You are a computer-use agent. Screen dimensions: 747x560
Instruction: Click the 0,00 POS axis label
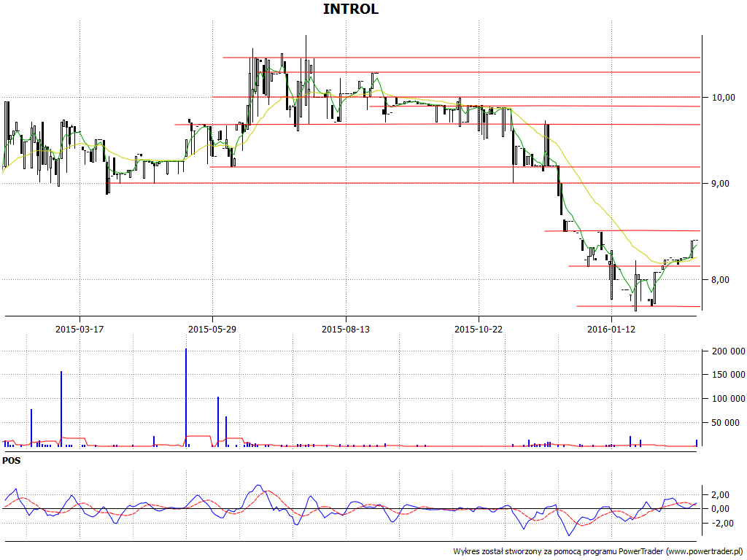click(719, 508)
